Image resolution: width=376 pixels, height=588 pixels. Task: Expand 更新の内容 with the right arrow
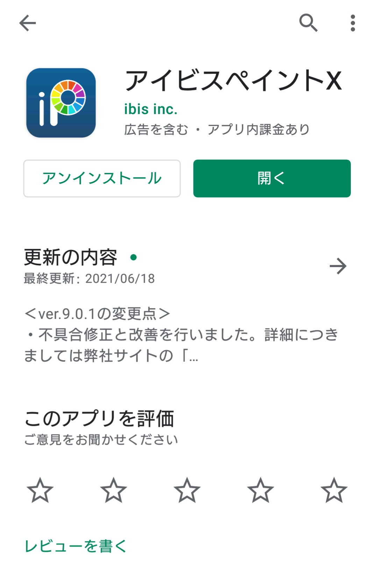point(338,266)
